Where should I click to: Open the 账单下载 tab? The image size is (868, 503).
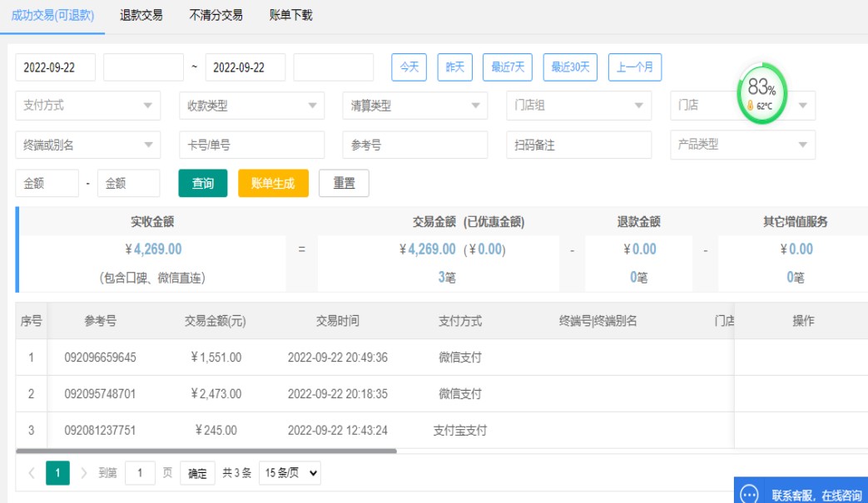290,15
